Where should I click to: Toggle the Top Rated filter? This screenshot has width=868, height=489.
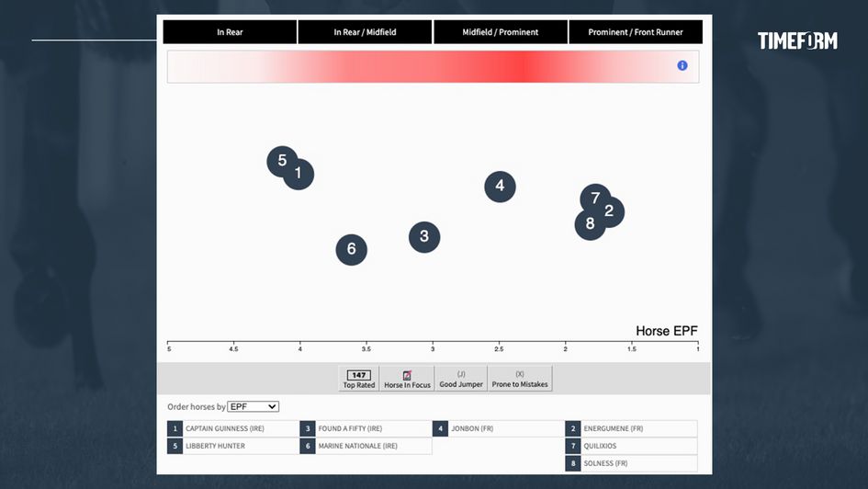(359, 379)
